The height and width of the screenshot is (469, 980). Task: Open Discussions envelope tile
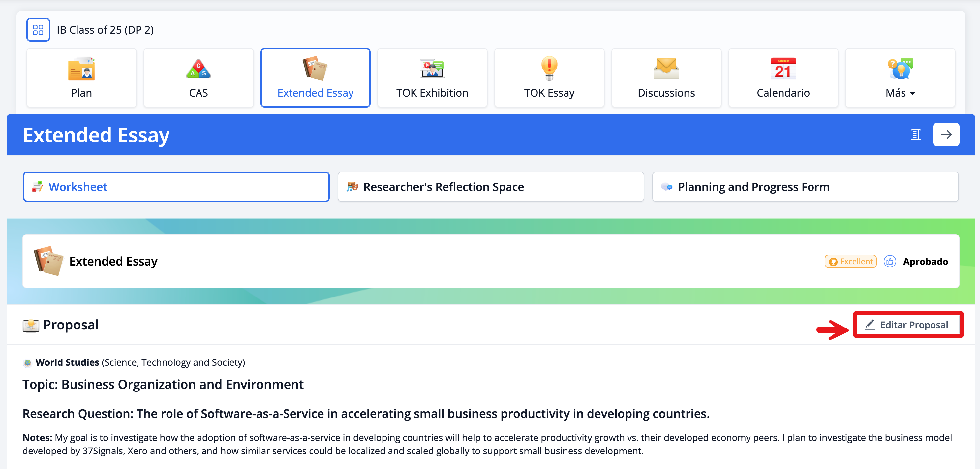tap(666, 78)
